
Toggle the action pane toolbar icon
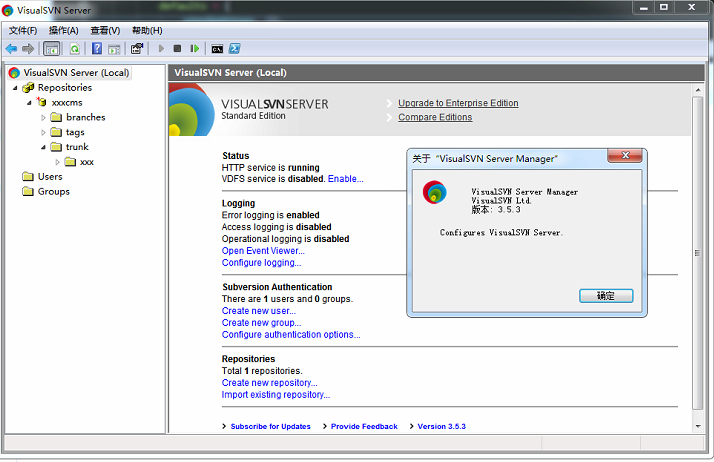click(x=114, y=49)
